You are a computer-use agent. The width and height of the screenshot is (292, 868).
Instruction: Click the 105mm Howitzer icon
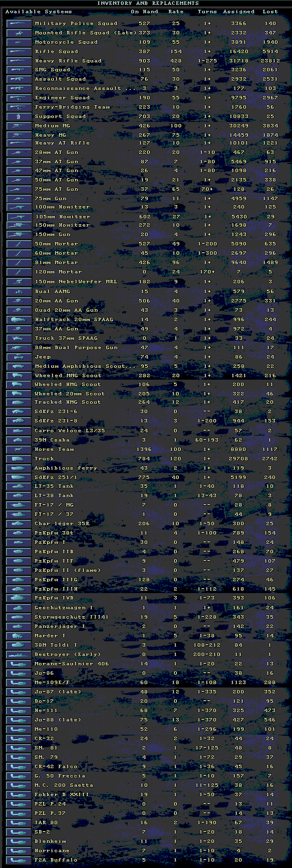click(x=19, y=216)
